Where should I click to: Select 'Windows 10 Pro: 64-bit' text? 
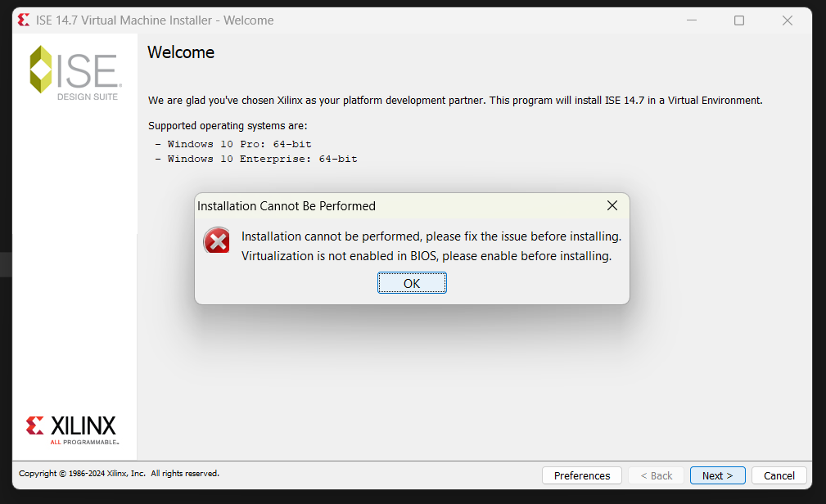239,144
